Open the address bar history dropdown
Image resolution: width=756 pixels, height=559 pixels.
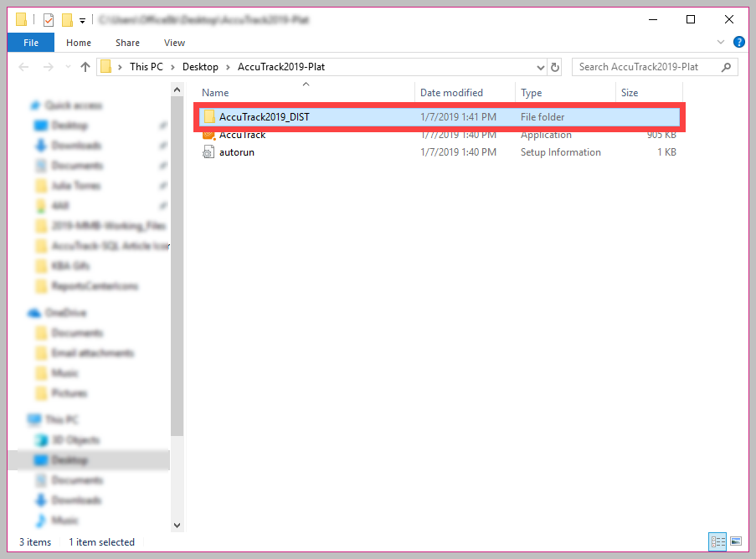tap(541, 68)
